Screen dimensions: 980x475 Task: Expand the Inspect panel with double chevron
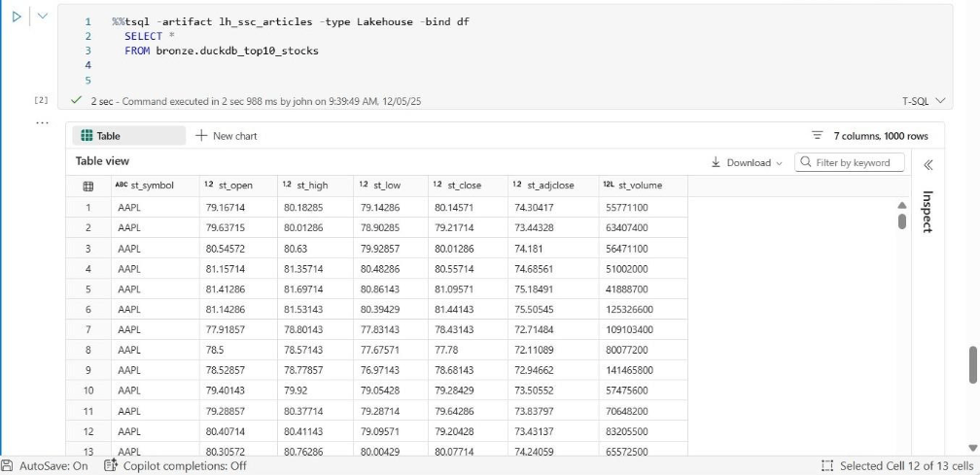pos(927,164)
